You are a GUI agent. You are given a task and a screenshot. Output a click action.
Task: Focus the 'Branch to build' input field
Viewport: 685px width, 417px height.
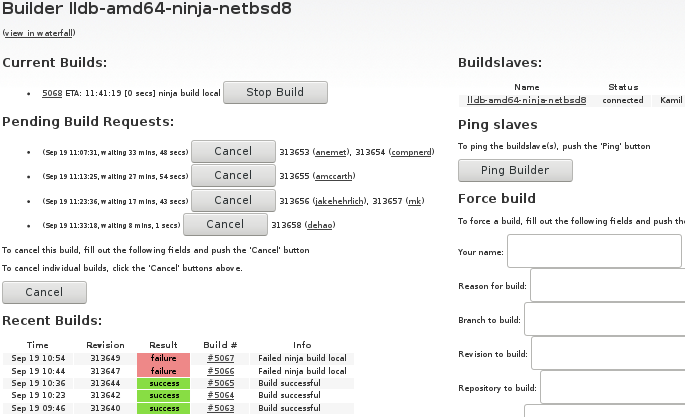point(605,319)
